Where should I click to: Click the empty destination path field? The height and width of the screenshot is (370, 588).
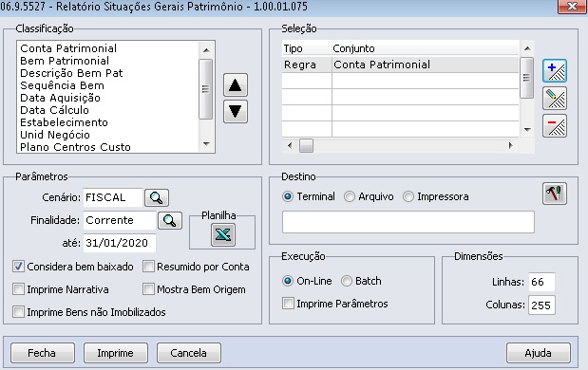coord(408,222)
